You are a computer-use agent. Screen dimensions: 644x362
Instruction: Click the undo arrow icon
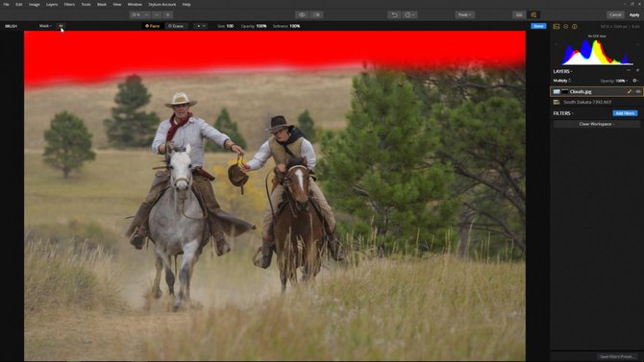394,14
